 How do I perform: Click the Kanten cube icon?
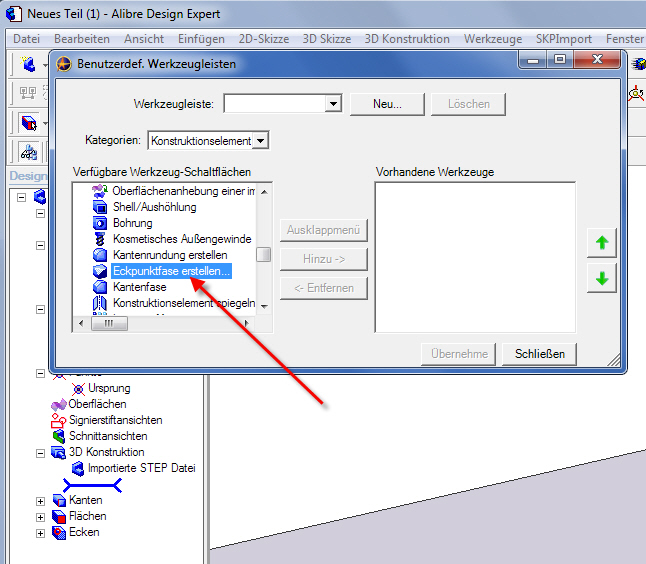point(59,501)
